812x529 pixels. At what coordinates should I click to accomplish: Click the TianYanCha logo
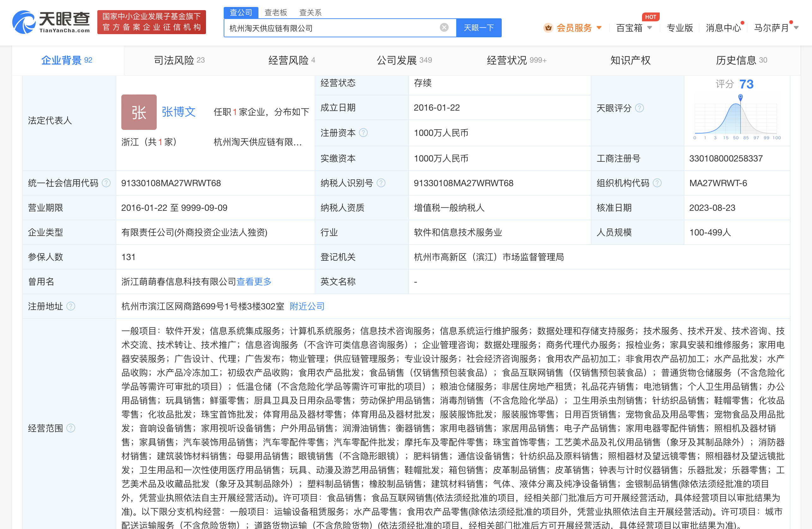point(51,22)
